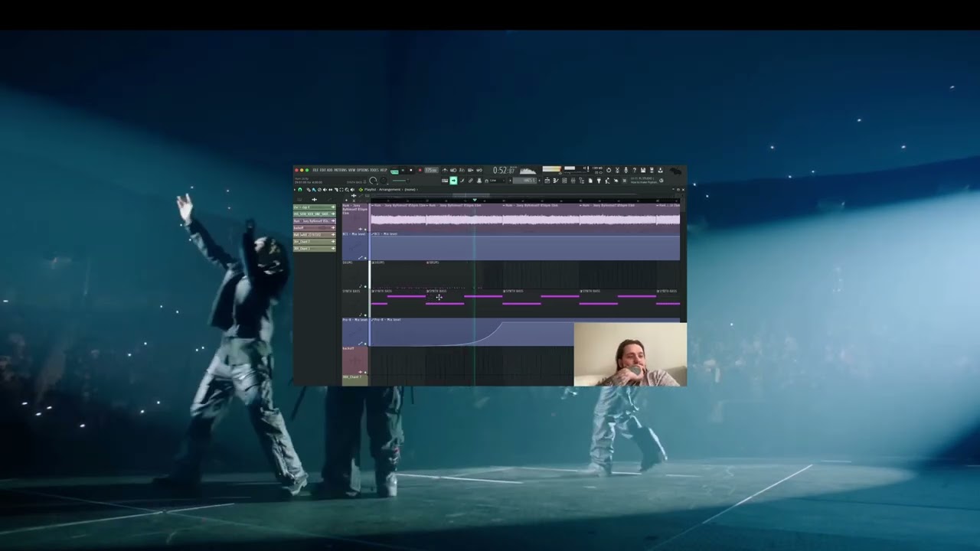Toggle typing keyboard to piano icon
Screen dimensions: 980x551
[x=445, y=181]
